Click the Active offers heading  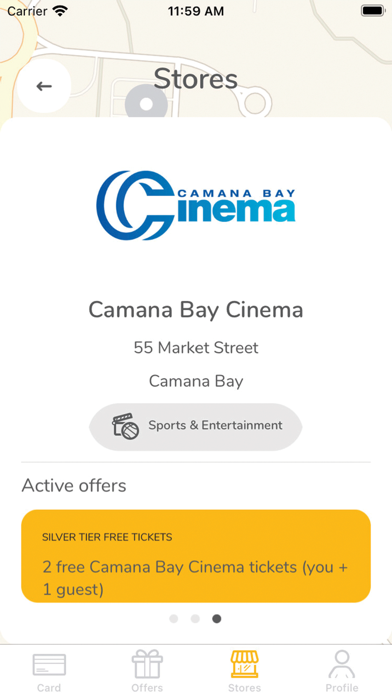click(x=74, y=486)
